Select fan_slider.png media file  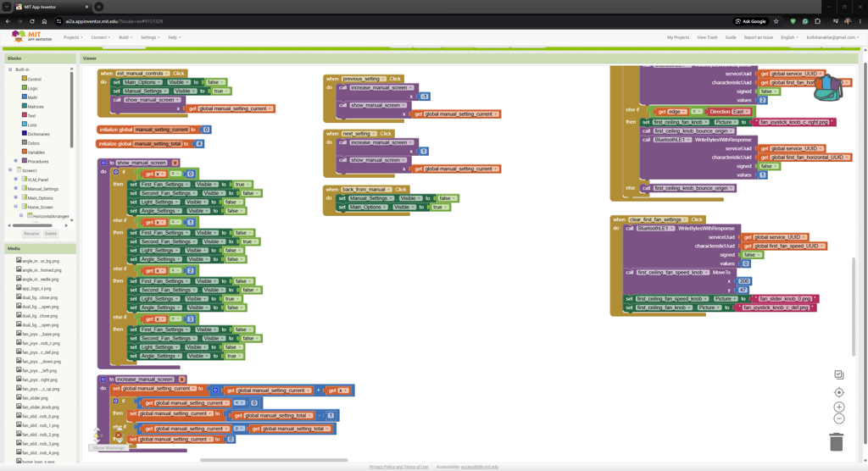point(32,398)
